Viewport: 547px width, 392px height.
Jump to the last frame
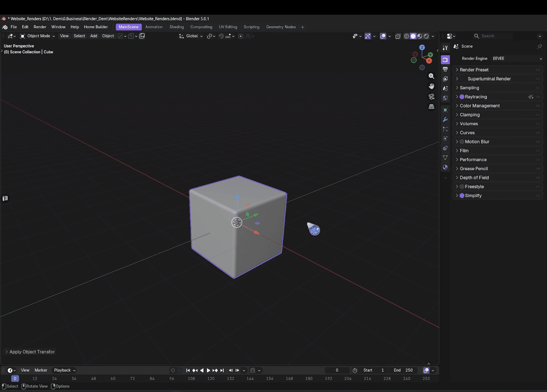[222, 370]
